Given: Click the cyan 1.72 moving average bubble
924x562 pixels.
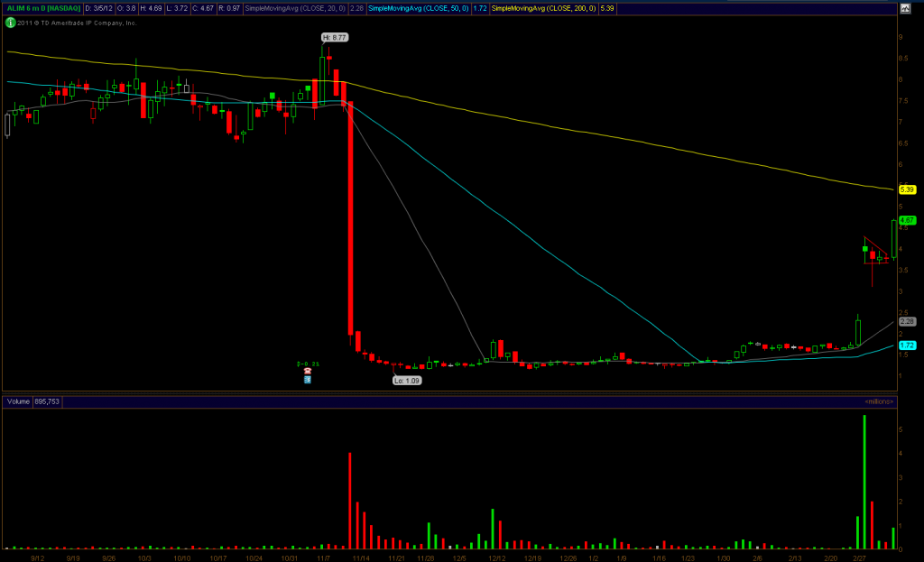Looking at the screenshot, I should [907, 345].
